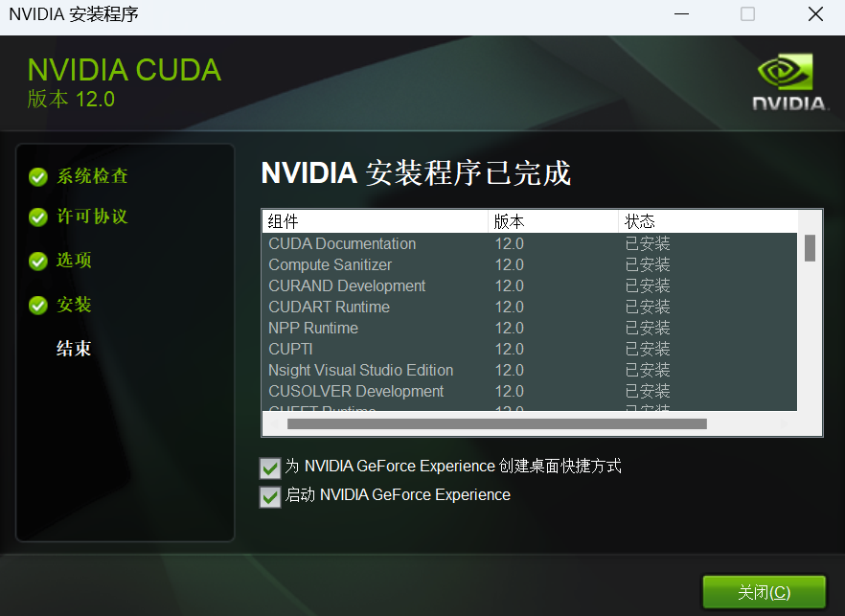The height and width of the screenshot is (616, 845).
Task: Click the green check icon beside 安装
Action: click(x=38, y=305)
